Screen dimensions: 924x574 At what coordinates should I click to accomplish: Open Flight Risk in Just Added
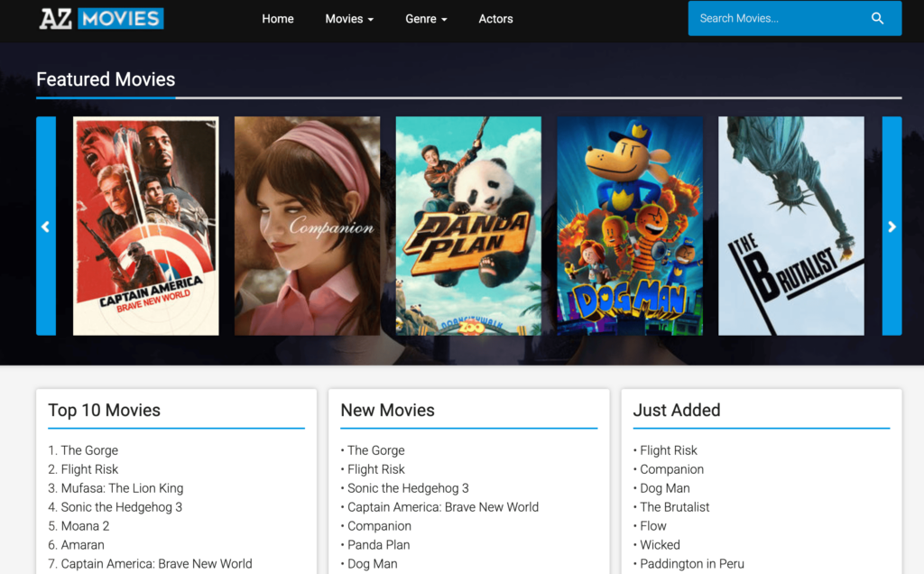tap(669, 450)
